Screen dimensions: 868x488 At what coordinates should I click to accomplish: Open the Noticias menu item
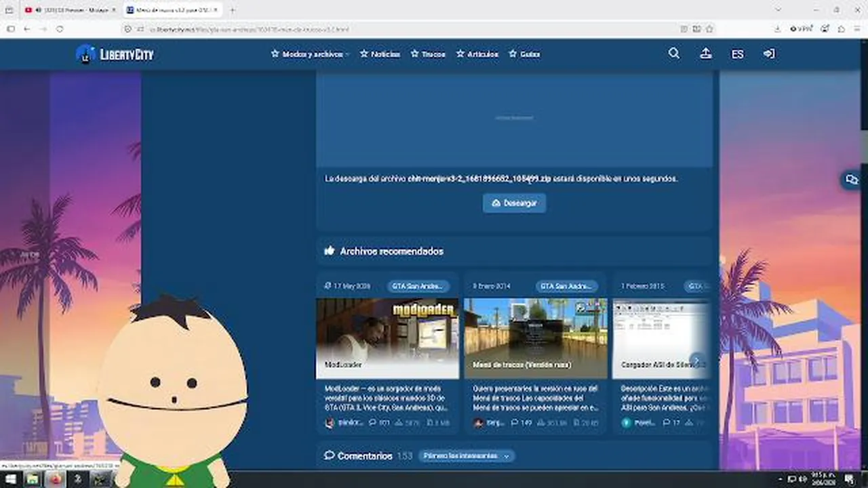(x=380, y=54)
